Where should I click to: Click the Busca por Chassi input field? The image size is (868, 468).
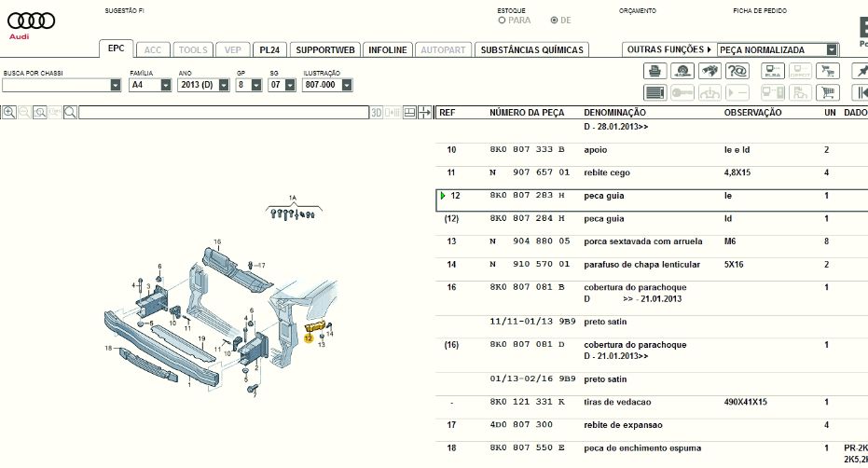click(56, 85)
